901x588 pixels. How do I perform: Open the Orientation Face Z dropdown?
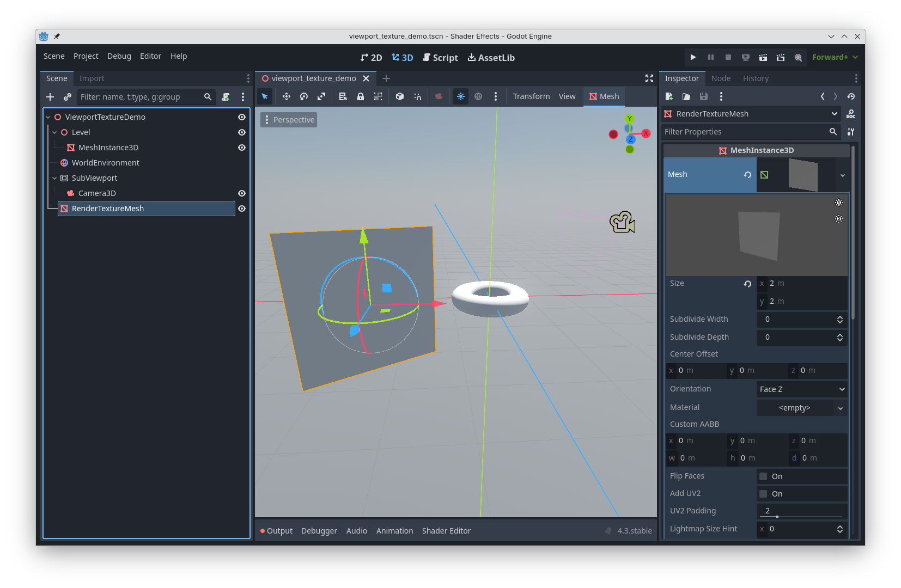(x=802, y=389)
